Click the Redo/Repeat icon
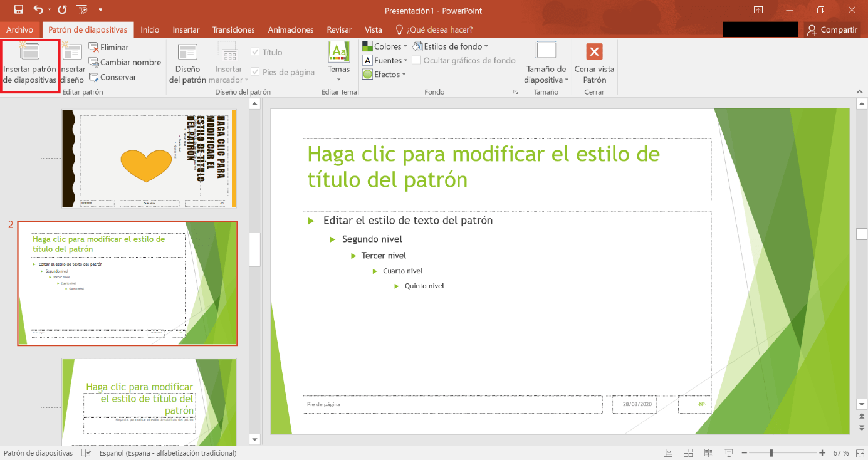Screen dimensions: 868x460 coord(61,10)
